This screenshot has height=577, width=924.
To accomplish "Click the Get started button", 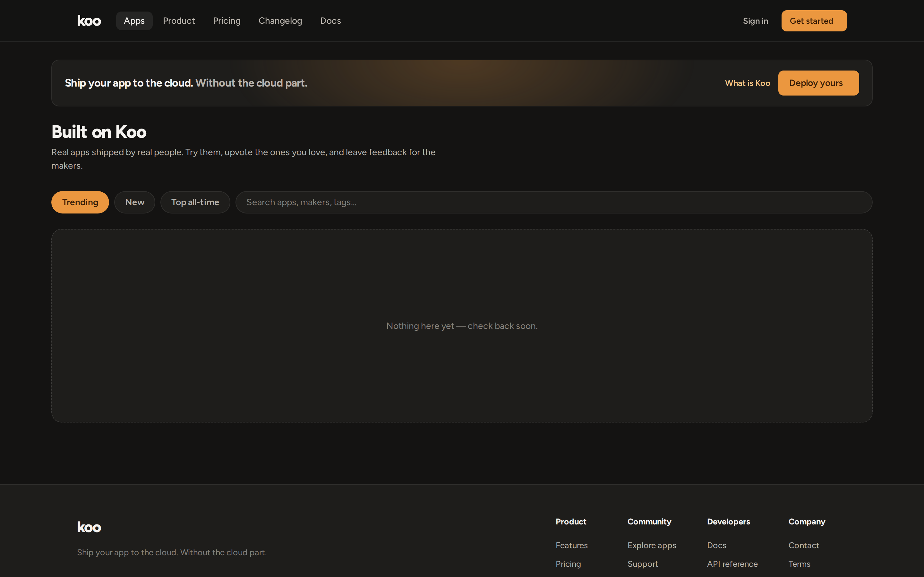I will click(814, 21).
